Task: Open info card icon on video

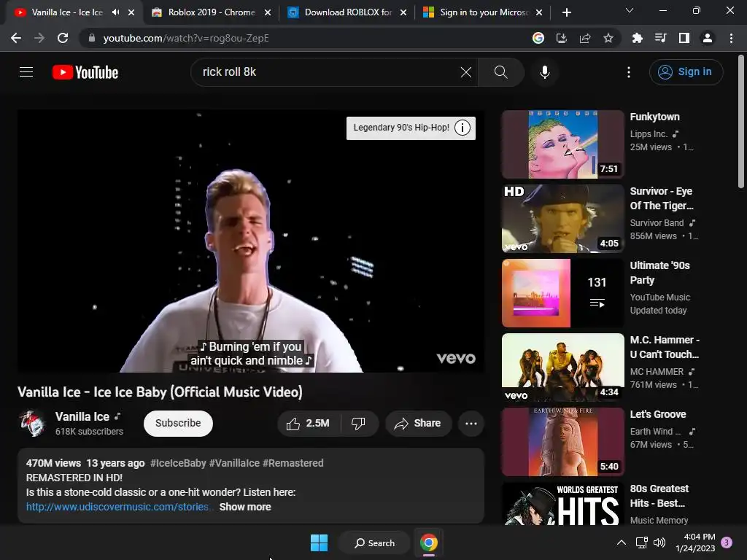Action: point(462,128)
